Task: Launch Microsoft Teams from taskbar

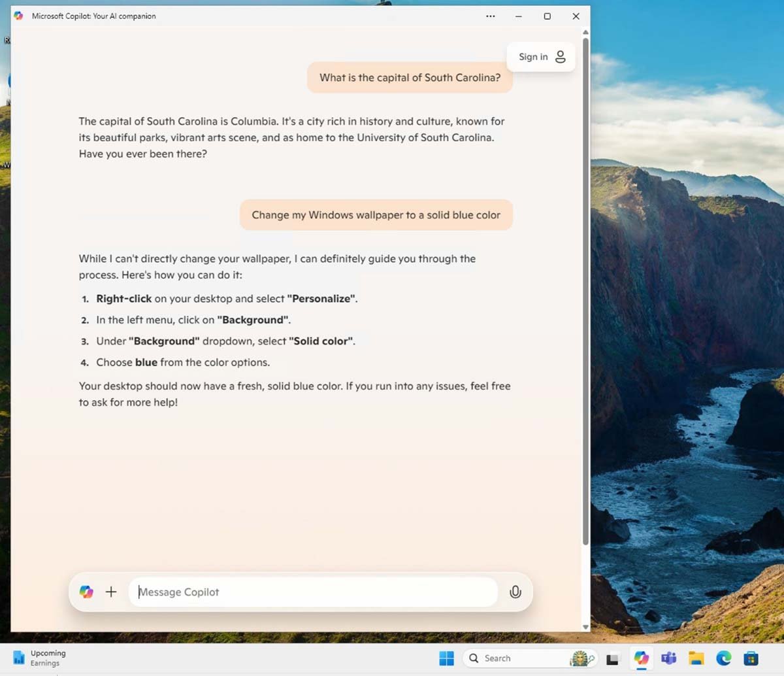Action: click(668, 658)
